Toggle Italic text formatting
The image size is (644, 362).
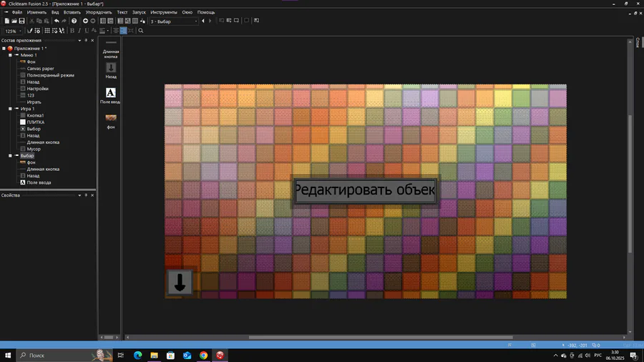coord(79,31)
